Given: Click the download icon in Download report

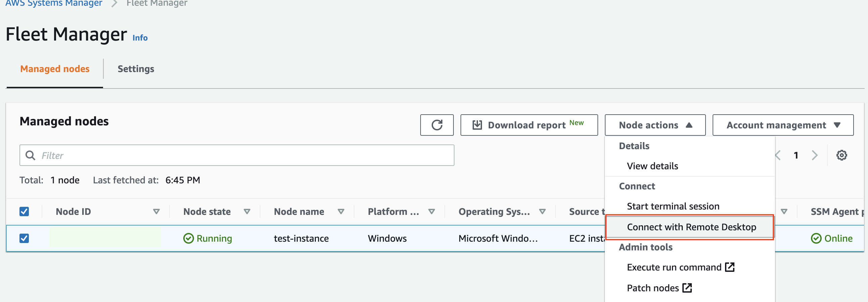Looking at the screenshot, I should click(x=477, y=125).
